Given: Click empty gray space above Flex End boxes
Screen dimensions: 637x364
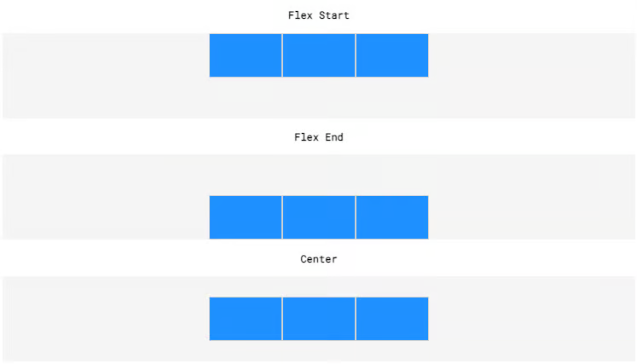Looking at the screenshot, I should coord(319,175).
